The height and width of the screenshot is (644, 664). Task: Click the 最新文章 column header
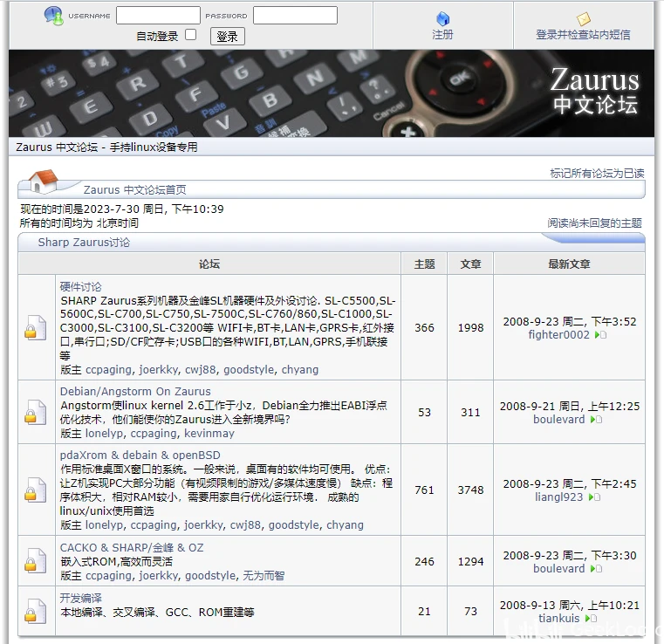click(x=569, y=264)
